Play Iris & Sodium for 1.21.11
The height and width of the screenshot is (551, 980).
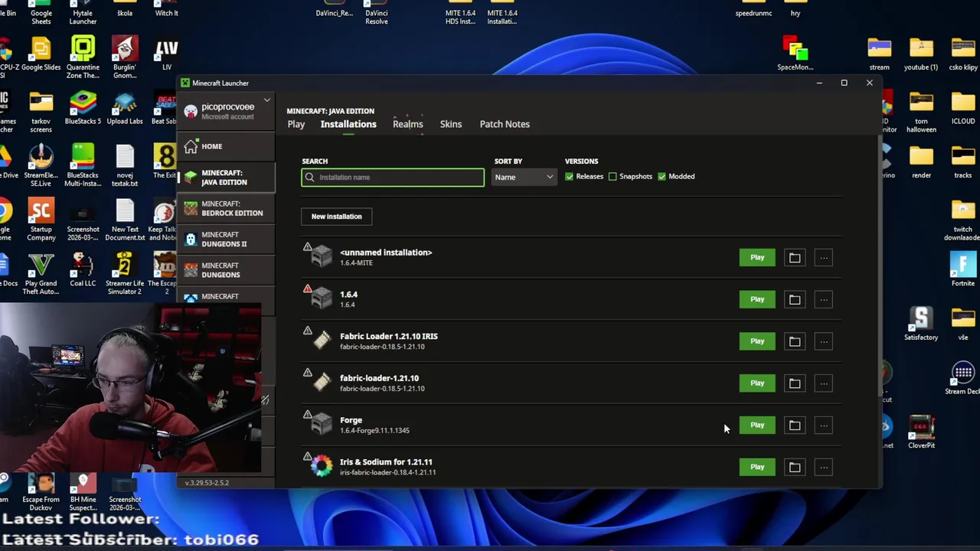(757, 467)
